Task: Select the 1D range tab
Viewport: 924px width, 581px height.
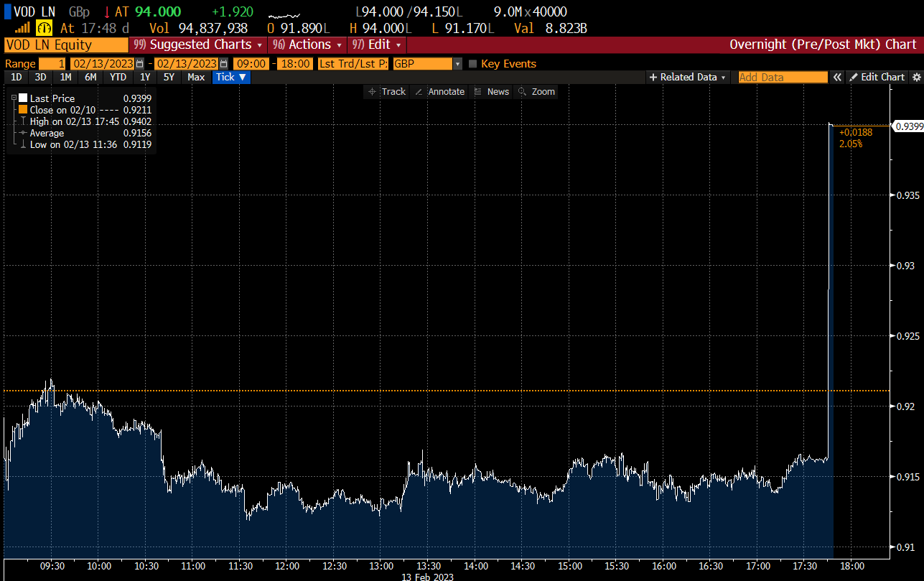Action: pyautogui.click(x=16, y=77)
